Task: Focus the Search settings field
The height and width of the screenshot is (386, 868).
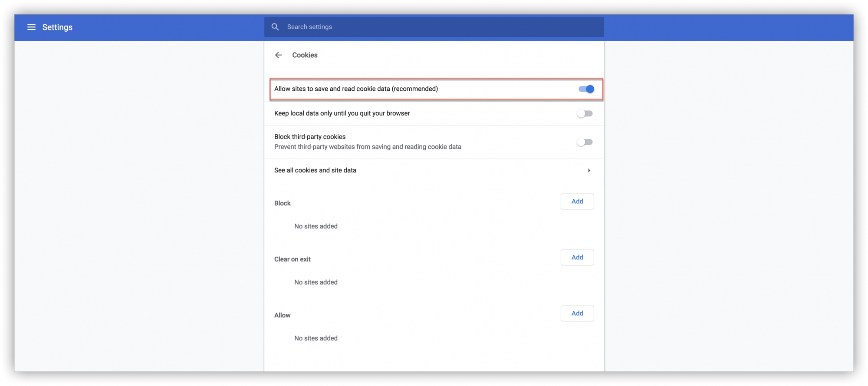Action: click(434, 27)
